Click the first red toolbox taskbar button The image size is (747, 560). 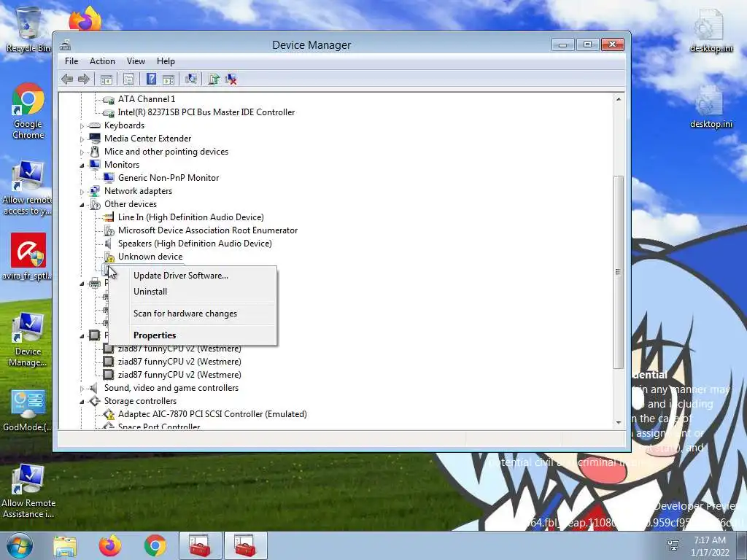(x=200, y=545)
